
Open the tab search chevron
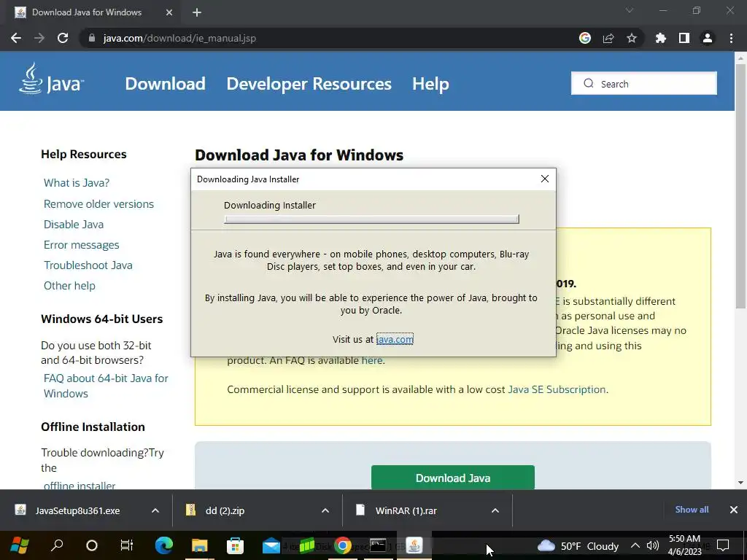pos(630,10)
